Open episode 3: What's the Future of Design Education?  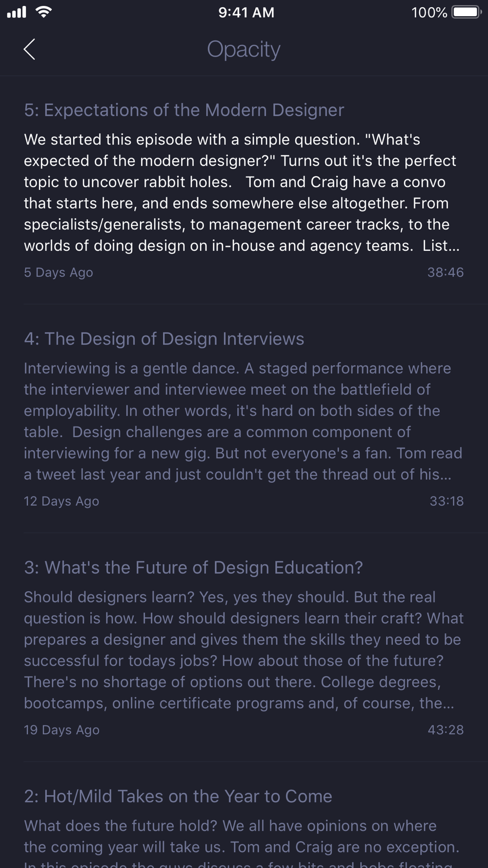tap(193, 568)
